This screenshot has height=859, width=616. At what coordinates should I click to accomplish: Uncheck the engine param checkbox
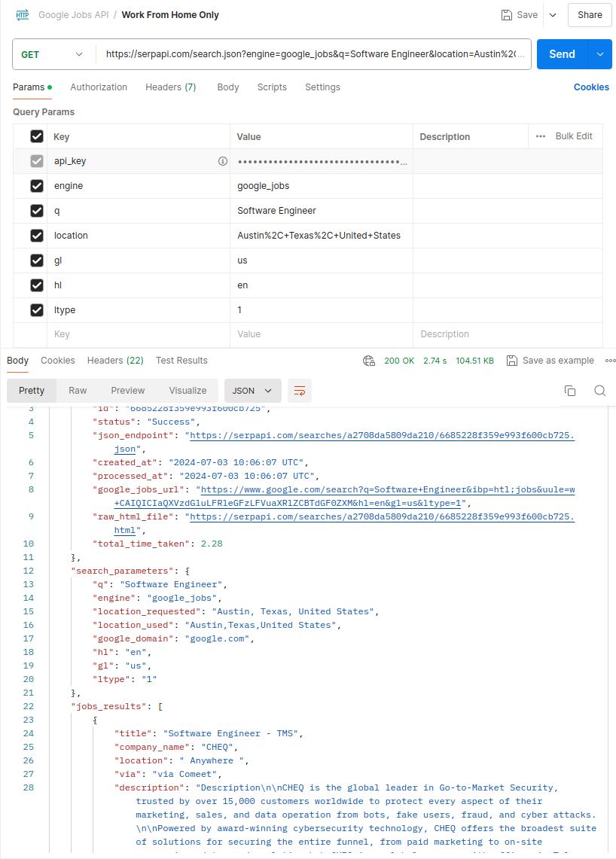pyautogui.click(x=37, y=186)
